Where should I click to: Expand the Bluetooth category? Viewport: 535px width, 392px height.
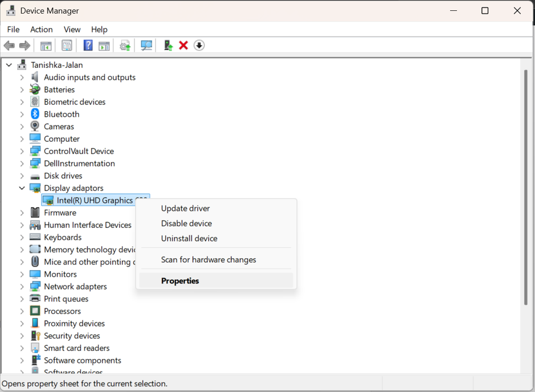(x=22, y=115)
